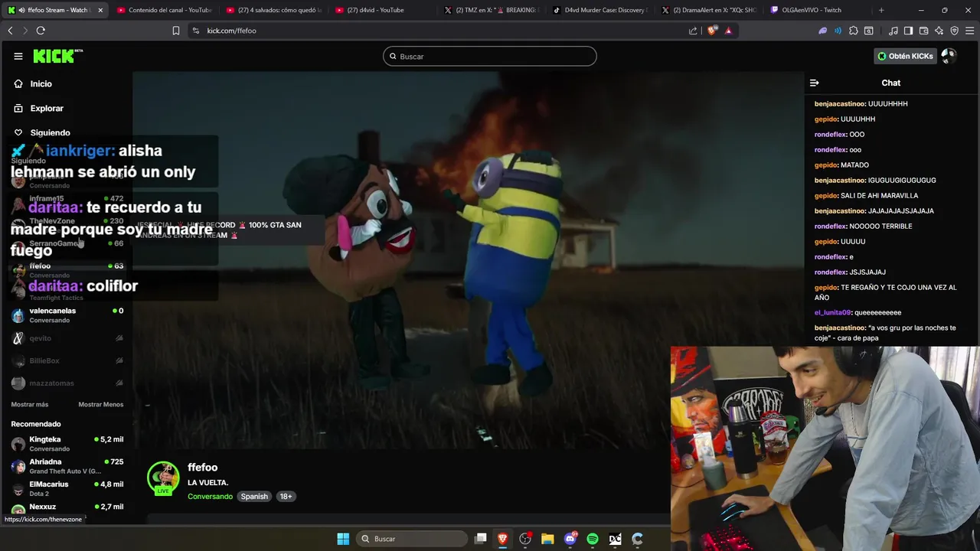Go to Inicio in the sidebar
Image resolution: width=980 pixels, height=551 pixels.
click(41, 83)
